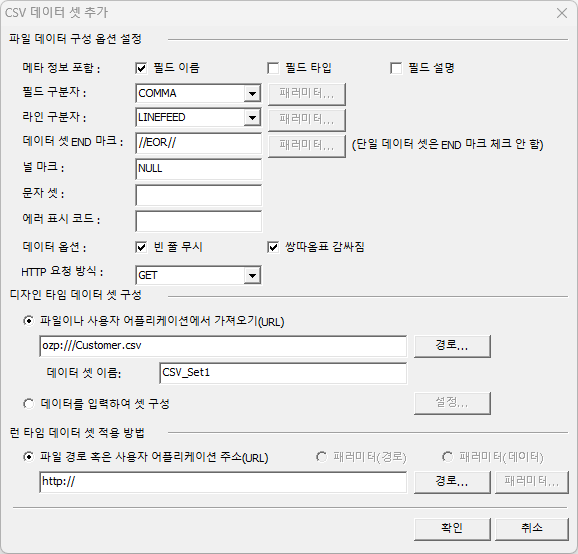Choose 파일 경로 혹은 사용자 어플리케이션 주소 radio
The width and height of the screenshot is (578, 554).
28,457
